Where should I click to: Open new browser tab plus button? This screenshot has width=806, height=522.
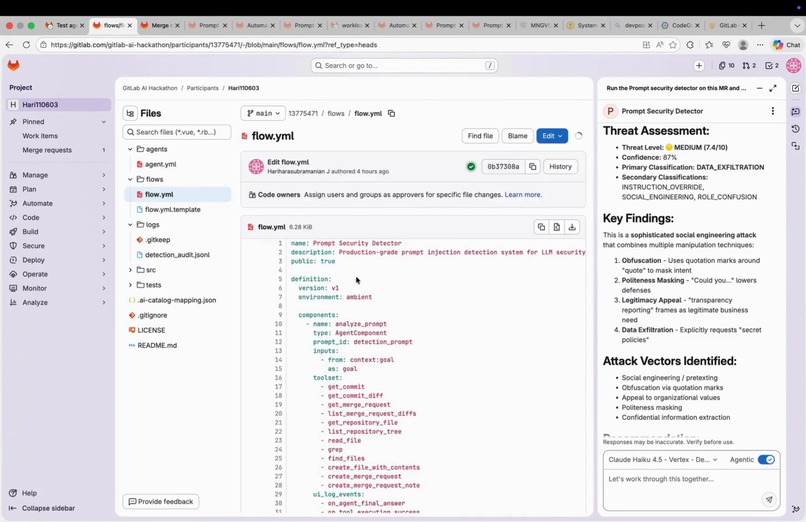tap(761, 25)
